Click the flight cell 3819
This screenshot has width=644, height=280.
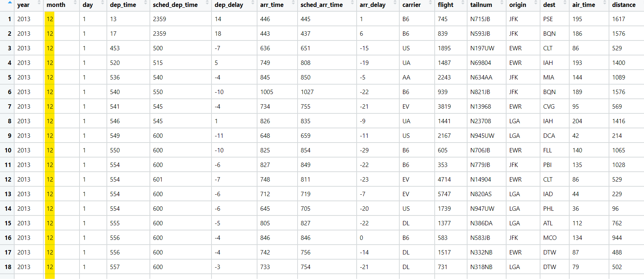(x=444, y=106)
